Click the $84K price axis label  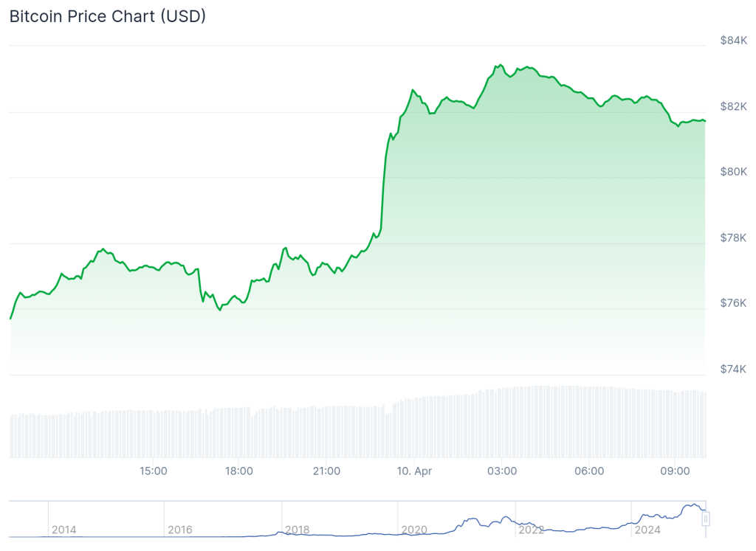pyautogui.click(x=733, y=41)
